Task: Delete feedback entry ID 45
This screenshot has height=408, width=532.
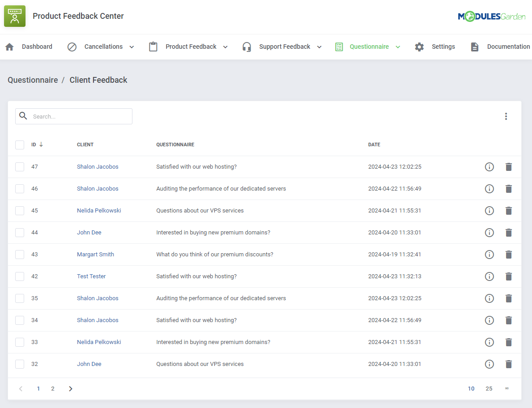Action: pos(509,211)
